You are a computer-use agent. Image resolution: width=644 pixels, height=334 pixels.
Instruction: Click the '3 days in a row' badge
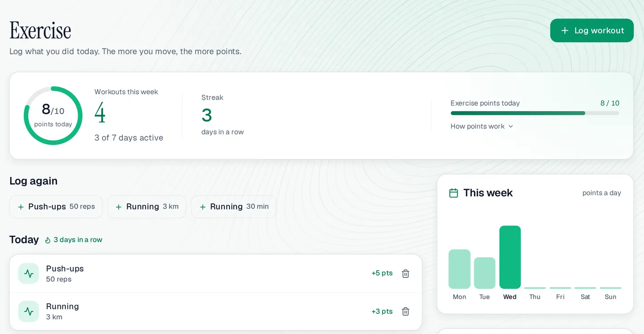point(74,240)
